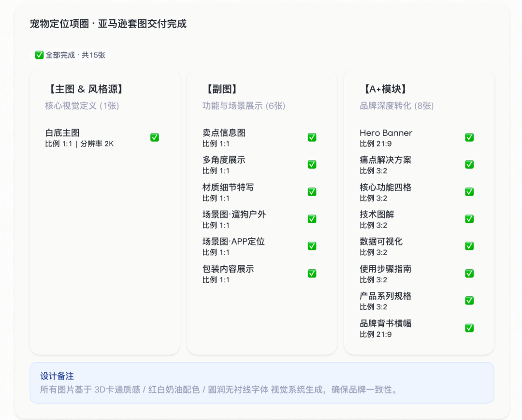Click the 宠物定位项圈 delivery title
The image size is (522, 420).
click(x=109, y=24)
